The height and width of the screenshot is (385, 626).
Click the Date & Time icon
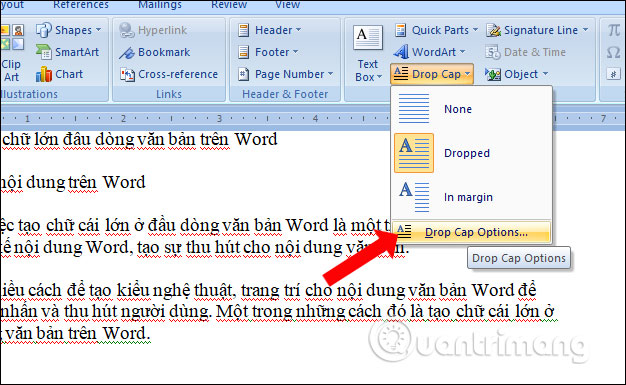tap(493, 52)
